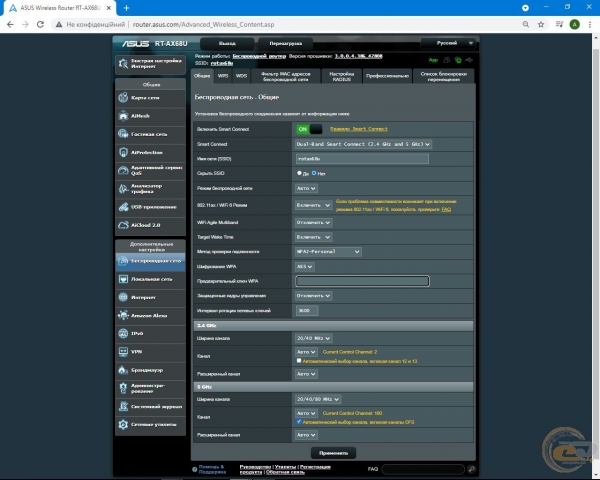The image size is (600, 480).
Task: Click the FAQ search magnifier icon
Action: [471, 469]
